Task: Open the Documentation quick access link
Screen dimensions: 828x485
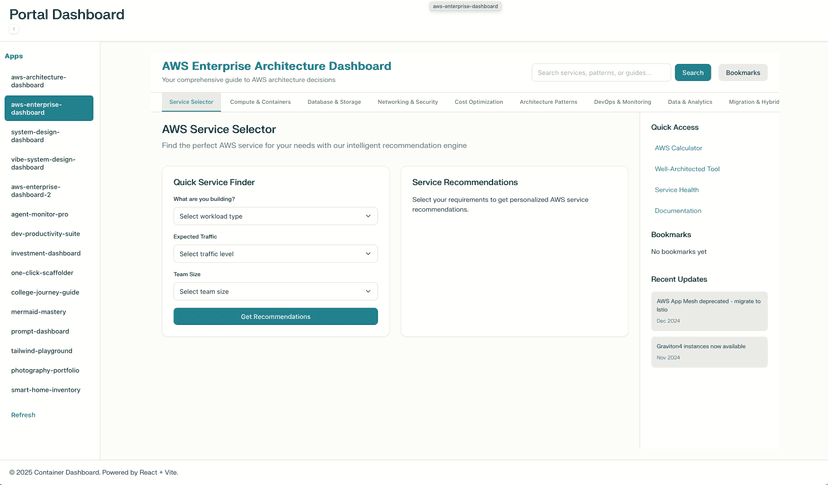Action: point(678,211)
